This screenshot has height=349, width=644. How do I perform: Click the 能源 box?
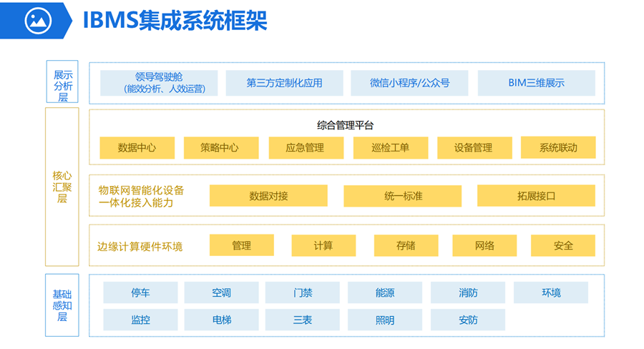click(x=385, y=293)
